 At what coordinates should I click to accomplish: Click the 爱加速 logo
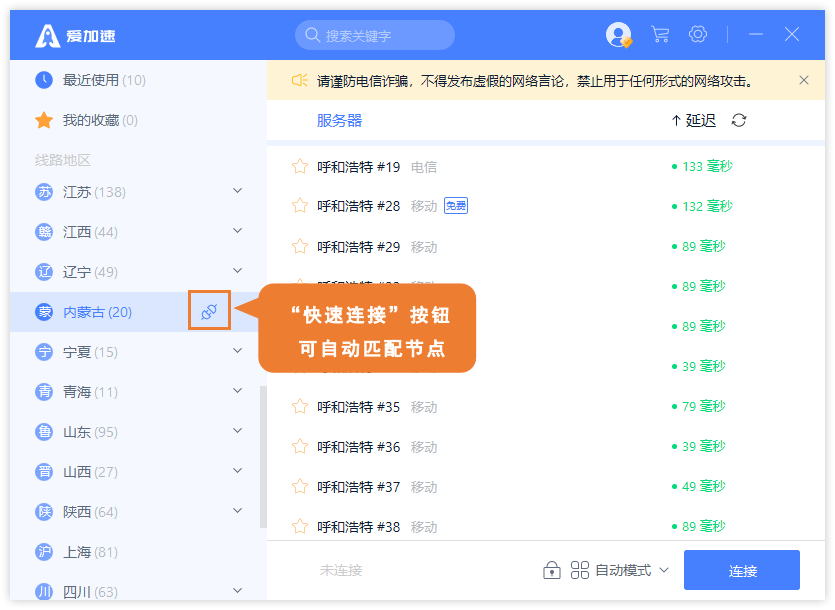click(x=75, y=36)
